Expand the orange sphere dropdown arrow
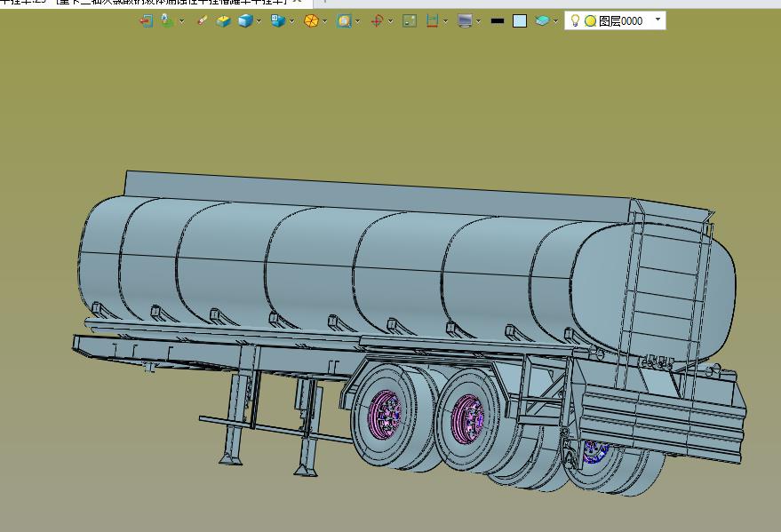This screenshot has width=781, height=532. tap(325, 21)
